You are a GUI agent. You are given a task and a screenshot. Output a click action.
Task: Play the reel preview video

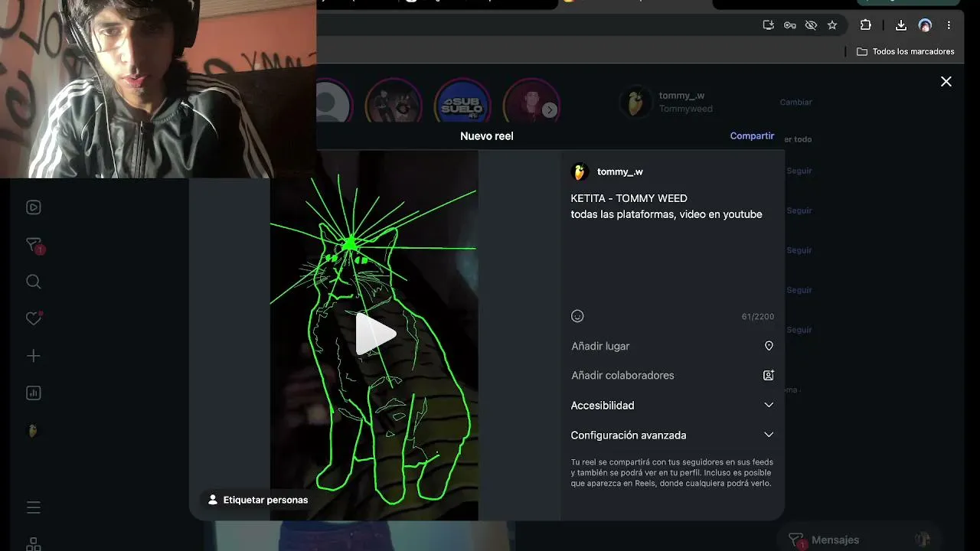point(374,334)
